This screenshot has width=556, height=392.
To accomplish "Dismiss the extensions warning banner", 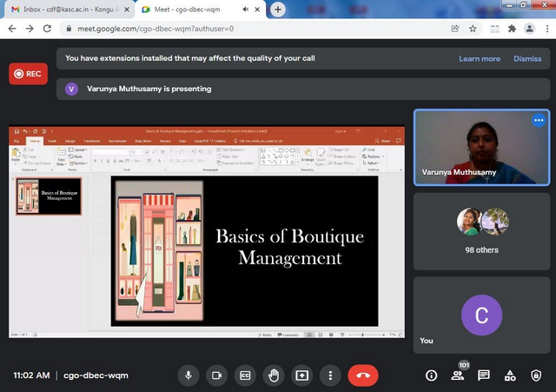I will coord(527,59).
